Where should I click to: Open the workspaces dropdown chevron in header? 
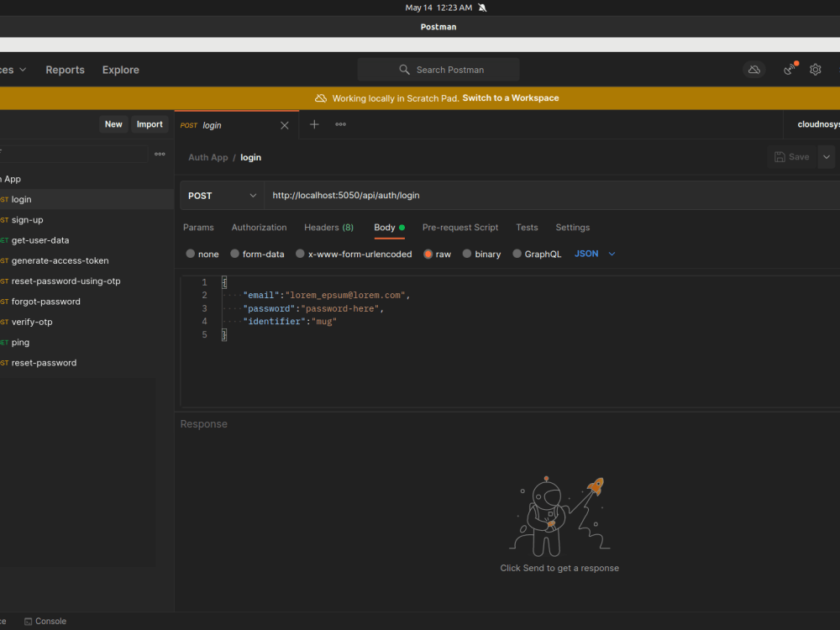pyautogui.click(x=23, y=70)
